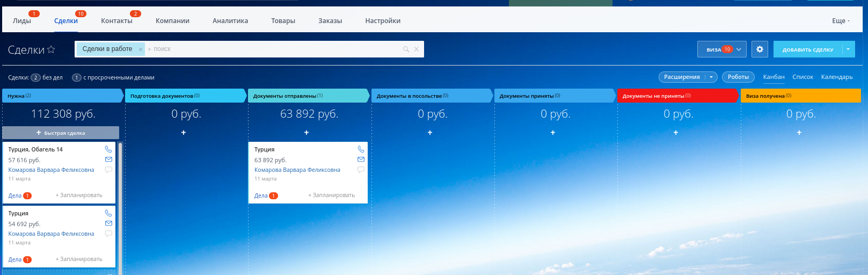Image resolution: width=868 pixels, height=275 pixels.
Task: Open chat on 54 692 руб. card
Action: pos(108,234)
